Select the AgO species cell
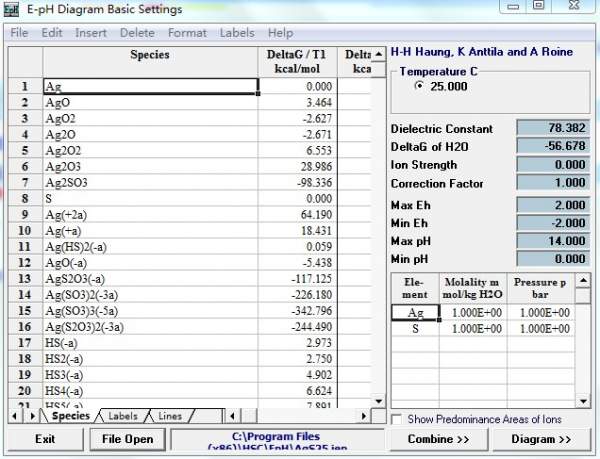This screenshot has width=600, height=459. [x=150, y=103]
